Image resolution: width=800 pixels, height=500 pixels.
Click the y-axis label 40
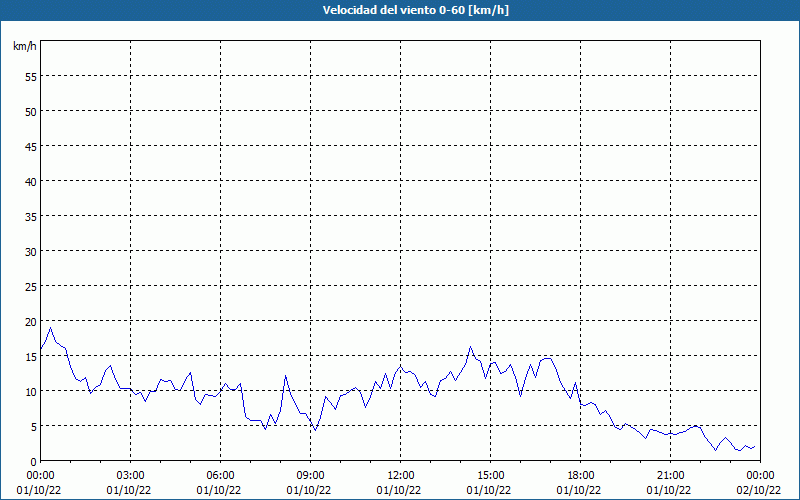coord(31,182)
